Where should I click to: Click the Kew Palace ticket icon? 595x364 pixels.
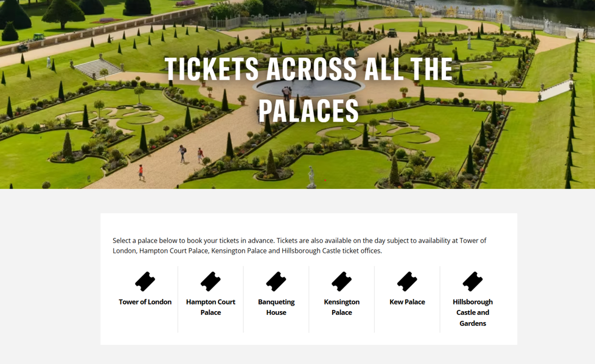pos(407,281)
